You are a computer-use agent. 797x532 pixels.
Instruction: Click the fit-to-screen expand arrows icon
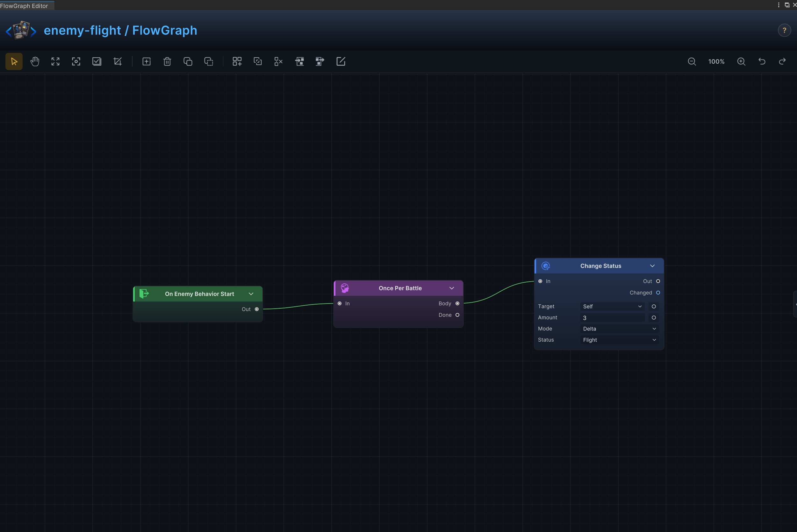(55, 61)
